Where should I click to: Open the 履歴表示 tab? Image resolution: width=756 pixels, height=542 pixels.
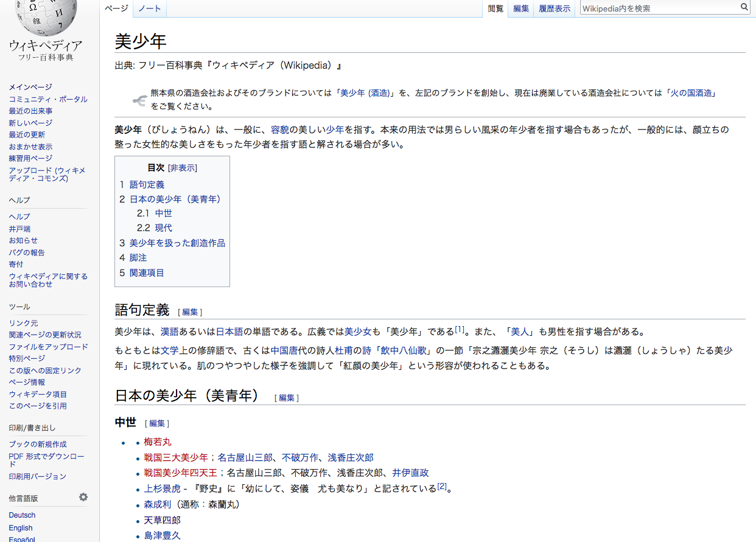[x=554, y=9]
